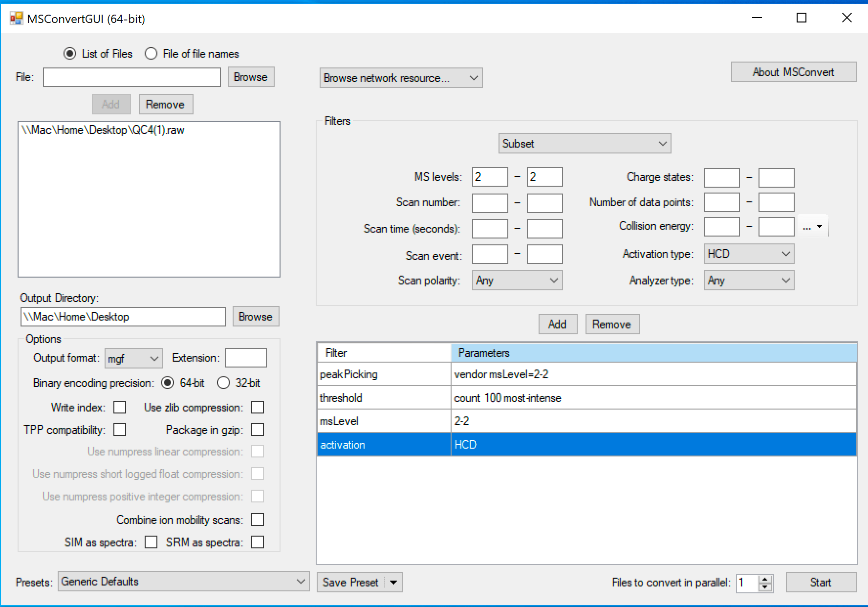
Task: Toggle Use zlib compression checkbox
Action: click(x=258, y=407)
